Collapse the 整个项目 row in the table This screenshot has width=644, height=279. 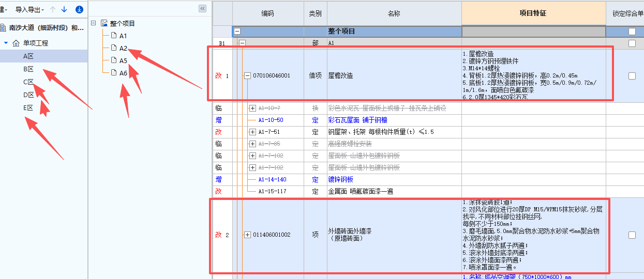coord(237,32)
